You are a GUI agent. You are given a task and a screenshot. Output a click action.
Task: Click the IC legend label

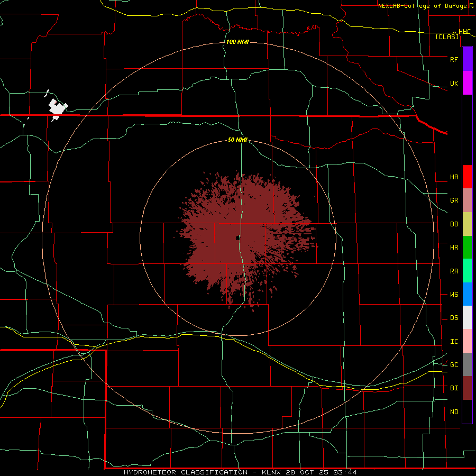[x=454, y=342]
